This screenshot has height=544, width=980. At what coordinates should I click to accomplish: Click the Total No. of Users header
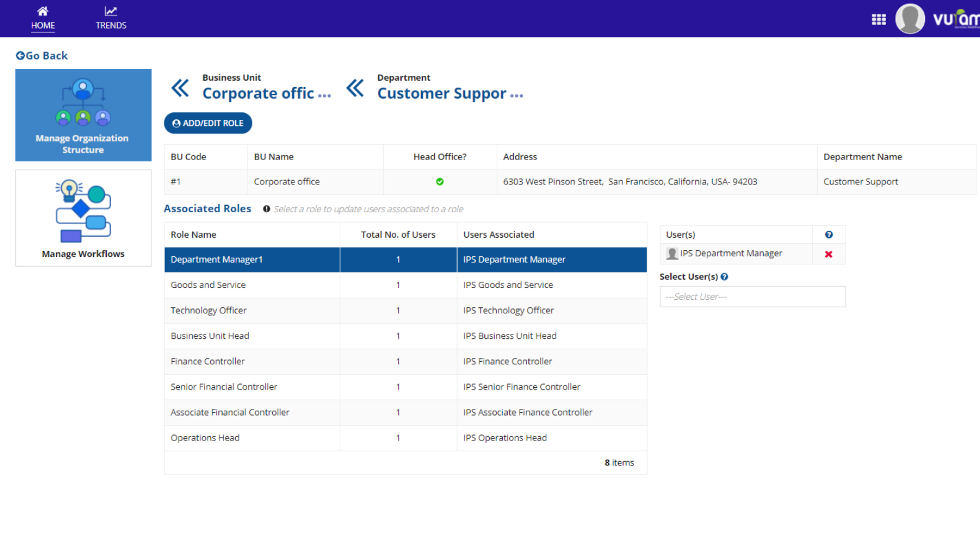pos(398,234)
